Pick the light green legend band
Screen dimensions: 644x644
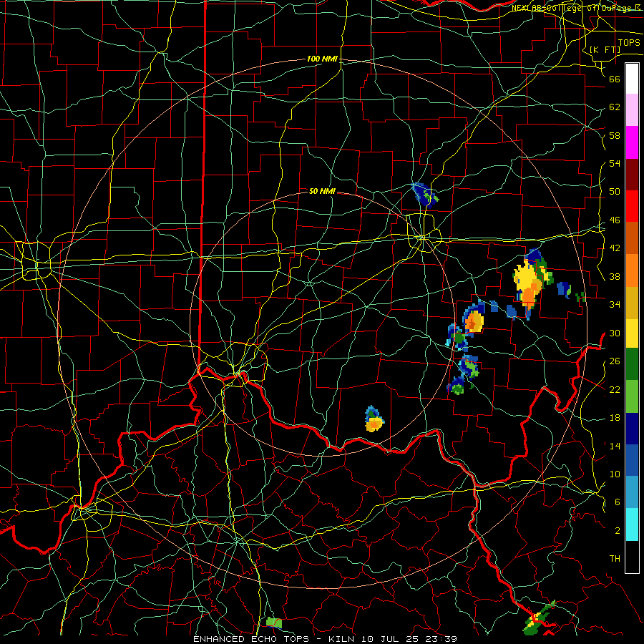pyautogui.click(x=632, y=396)
